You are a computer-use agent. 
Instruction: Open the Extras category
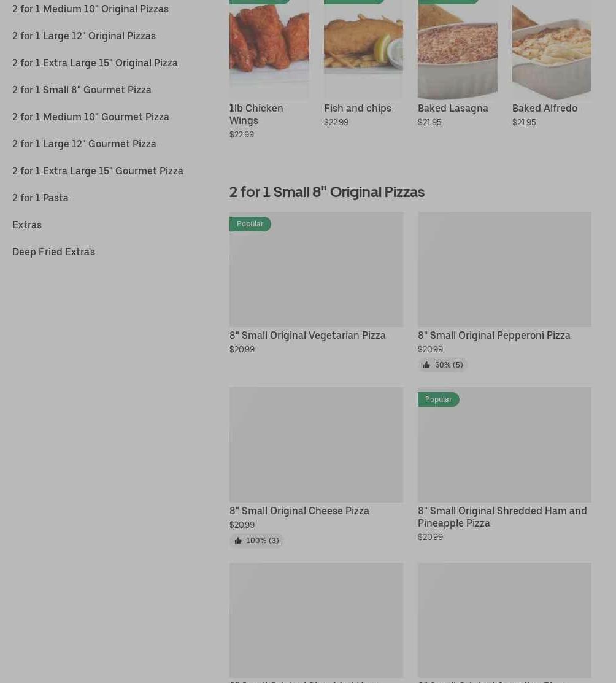pyautogui.click(x=27, y=225)
